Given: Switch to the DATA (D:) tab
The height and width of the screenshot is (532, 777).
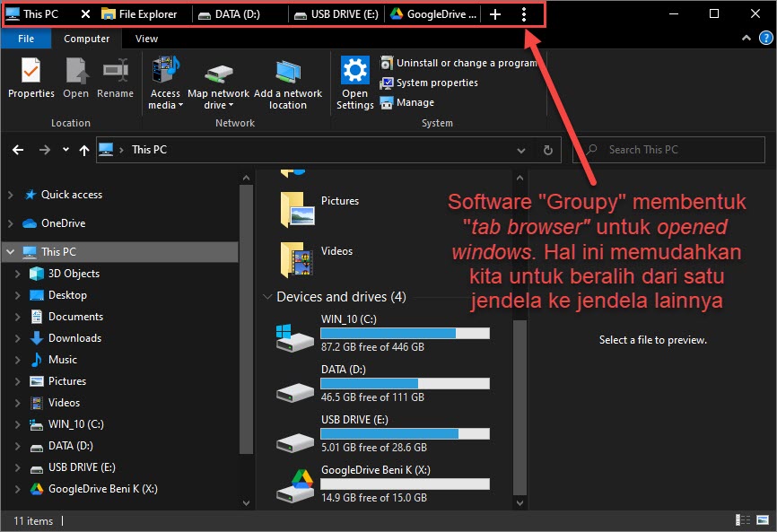Looking at the screenshot, I should coord(240,13).
